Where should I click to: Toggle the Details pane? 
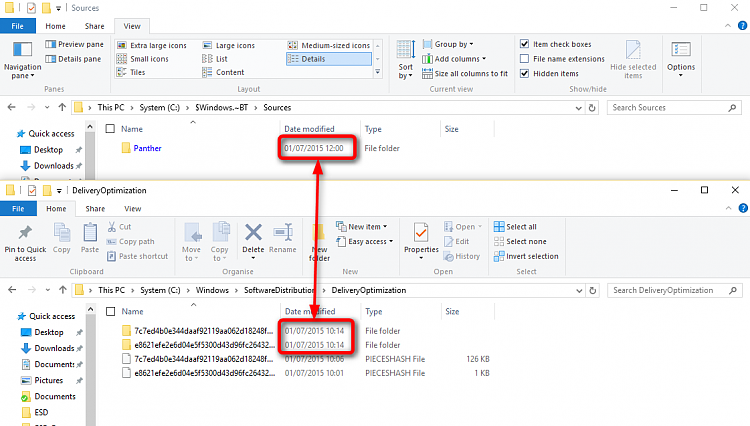click(73, 59)
